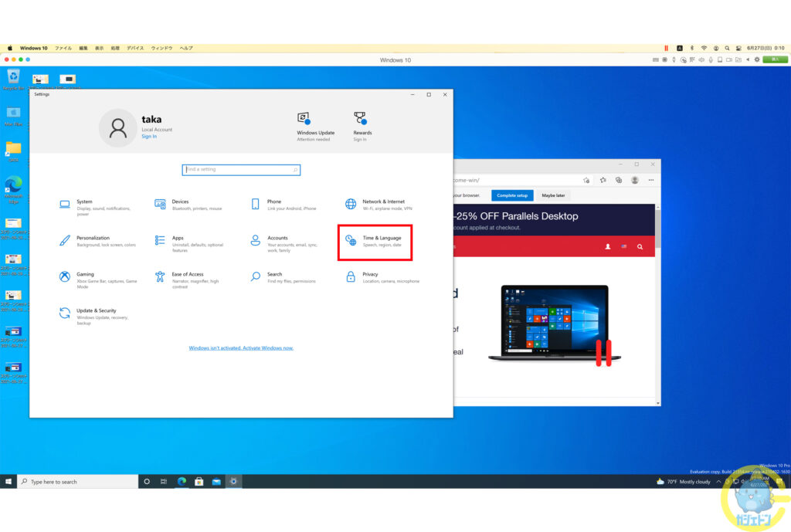
Task: Click the weather widget showing 70°F
Action: [x=683, y=482]
